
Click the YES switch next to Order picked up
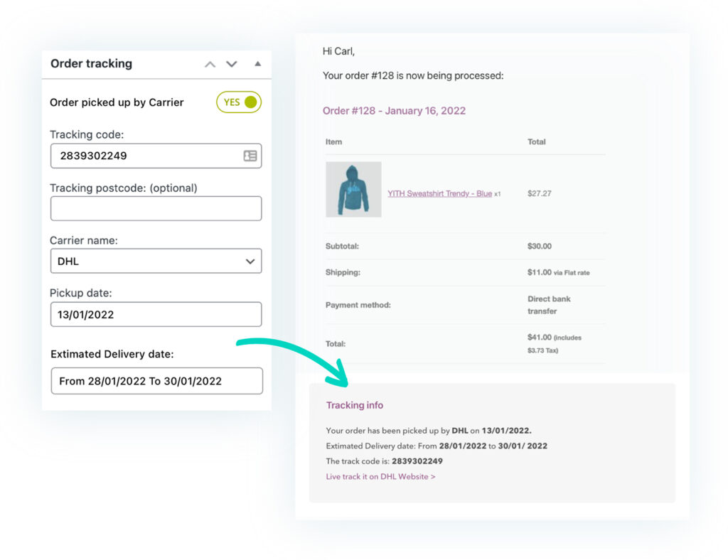pyautogui.click(x=238, y=102)
